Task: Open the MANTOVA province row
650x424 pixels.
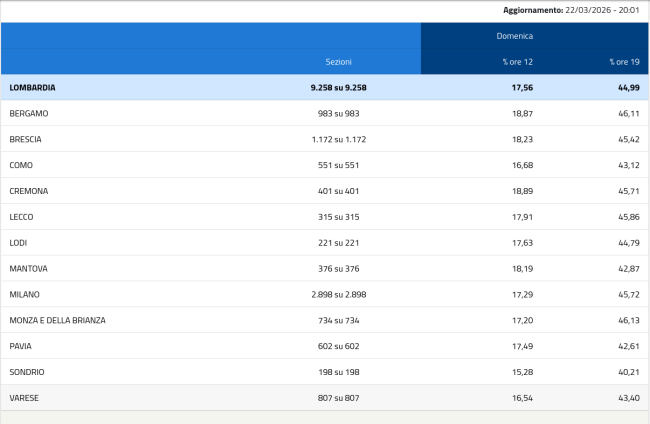Action: (x=29, y=269)
